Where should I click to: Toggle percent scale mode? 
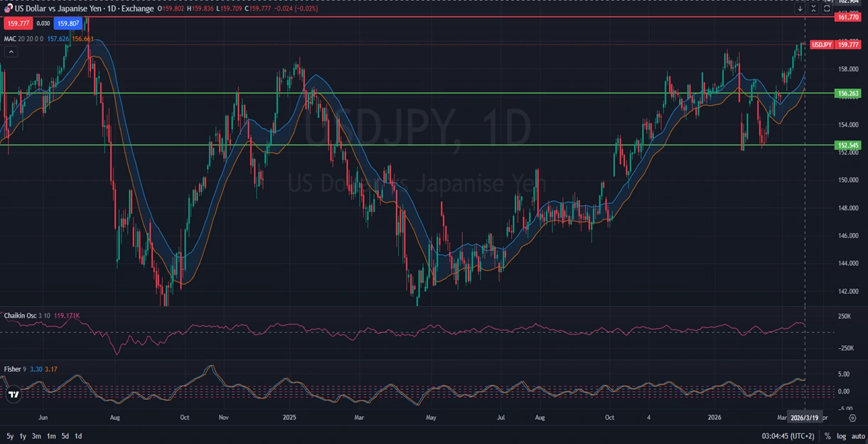(x=827, y=436)
